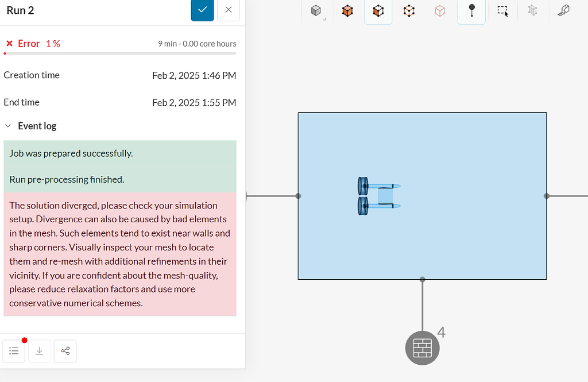Toggle the pin marker display icon
Image resolution: width=588 pixels, height=382 pixels.
[471, 11]
